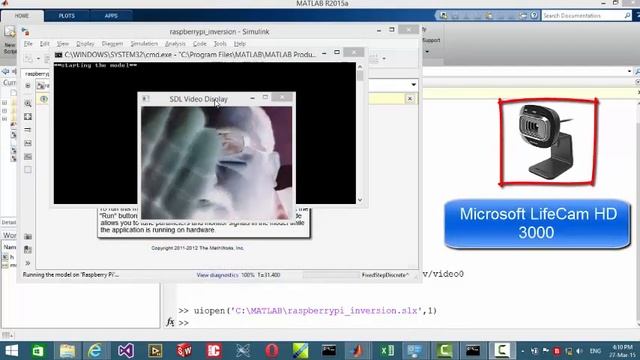Click the View diagnostics link
The height and width of the screenshot is (360, 640).
(x=217, y=275)
